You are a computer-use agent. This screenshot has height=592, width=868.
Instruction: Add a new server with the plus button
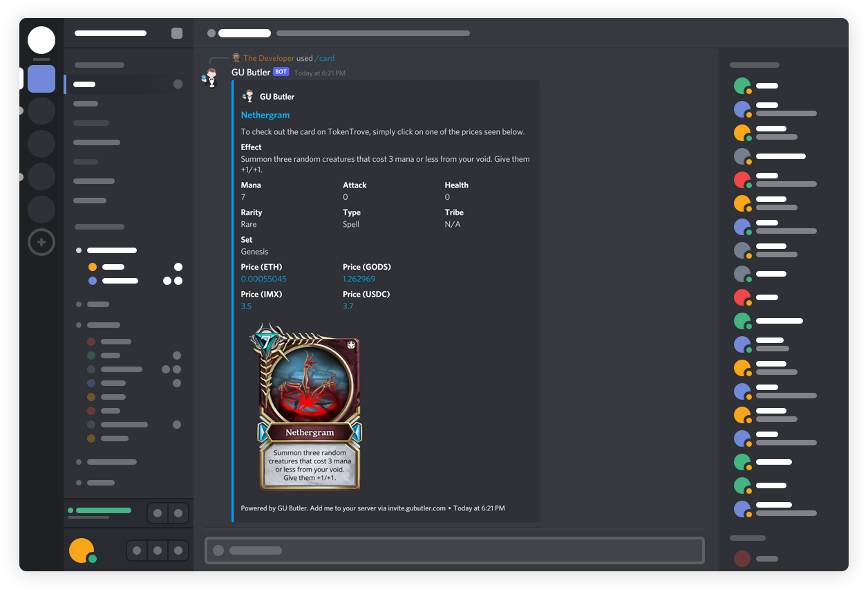41,242
